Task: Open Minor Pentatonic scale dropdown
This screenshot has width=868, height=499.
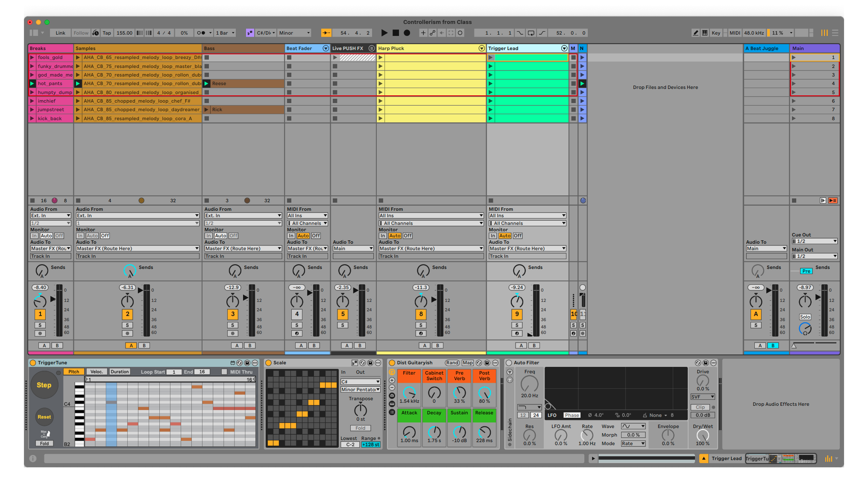Action: coord(360,390)
